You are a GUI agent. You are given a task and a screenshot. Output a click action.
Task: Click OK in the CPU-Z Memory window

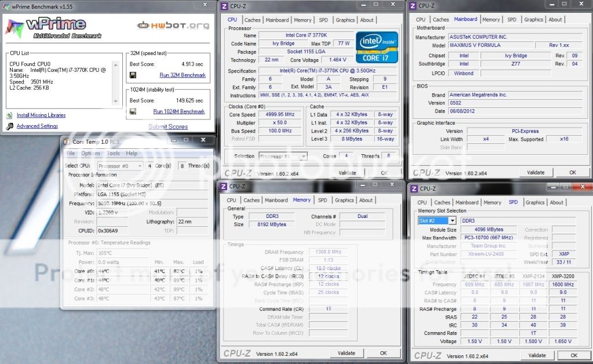[x=384, y=353]
